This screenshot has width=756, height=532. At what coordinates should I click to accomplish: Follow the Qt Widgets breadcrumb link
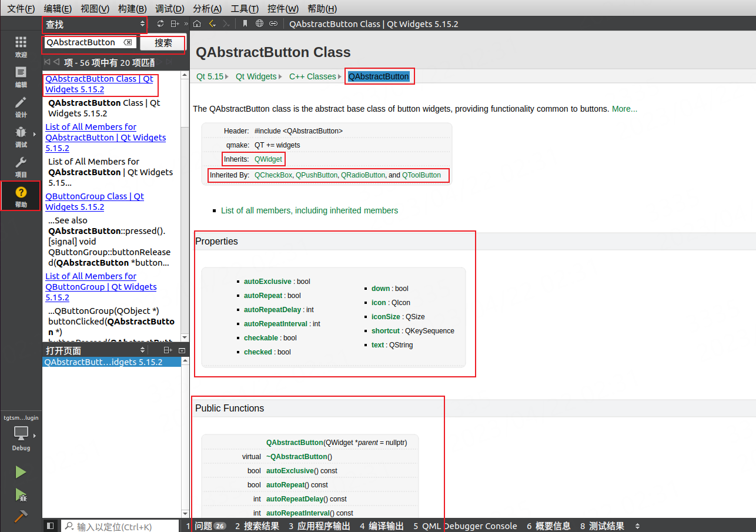point(256,76)
